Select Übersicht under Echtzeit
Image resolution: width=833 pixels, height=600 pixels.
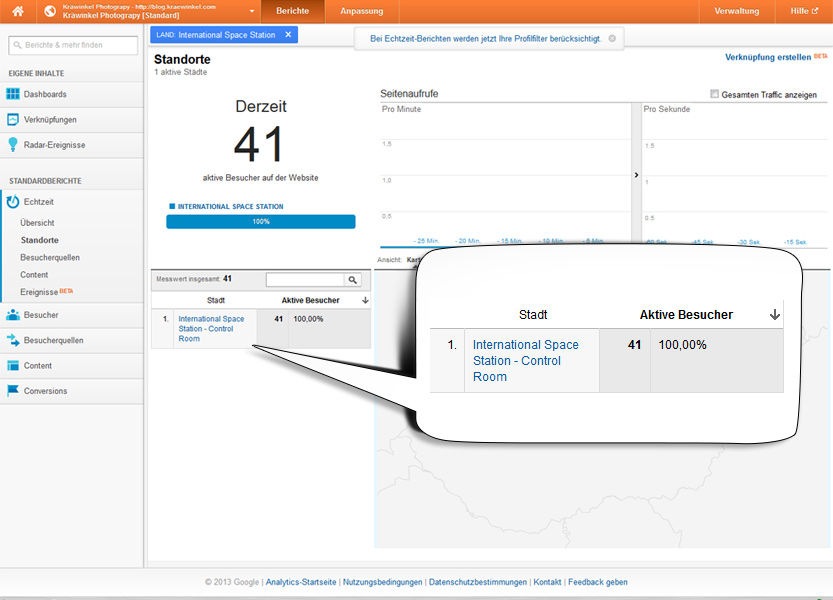[37, 223]
